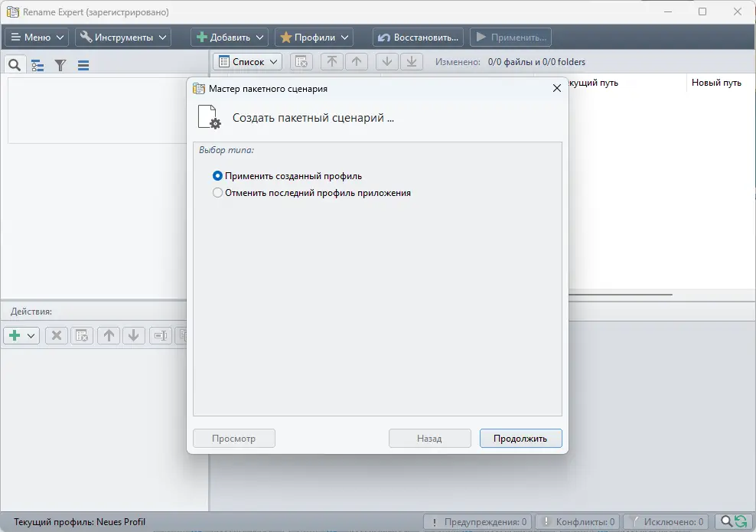Move action up arrow in Действия panel

click(x=109, y=335)
